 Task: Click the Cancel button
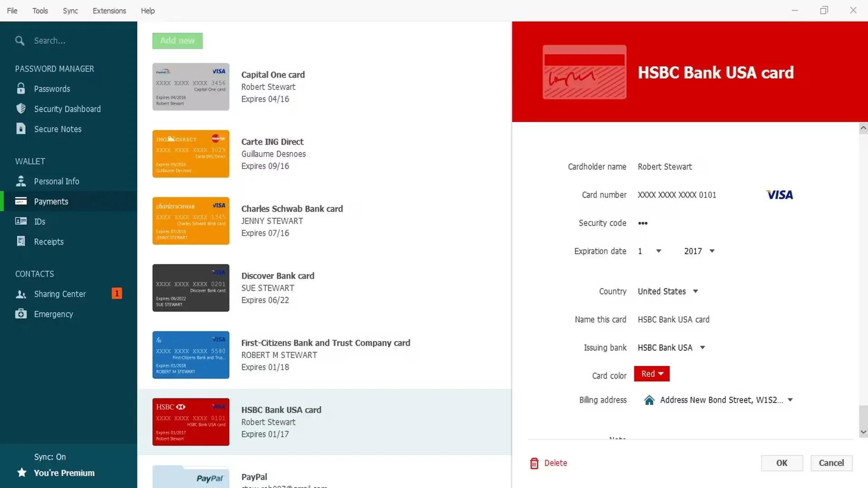click(831, 463)
